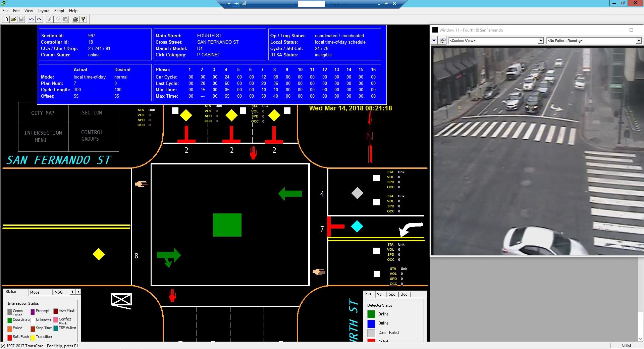Screen dimensions: 644x349
Task: Select the Offline detector status indicator
Action: (x=371, y=323)
